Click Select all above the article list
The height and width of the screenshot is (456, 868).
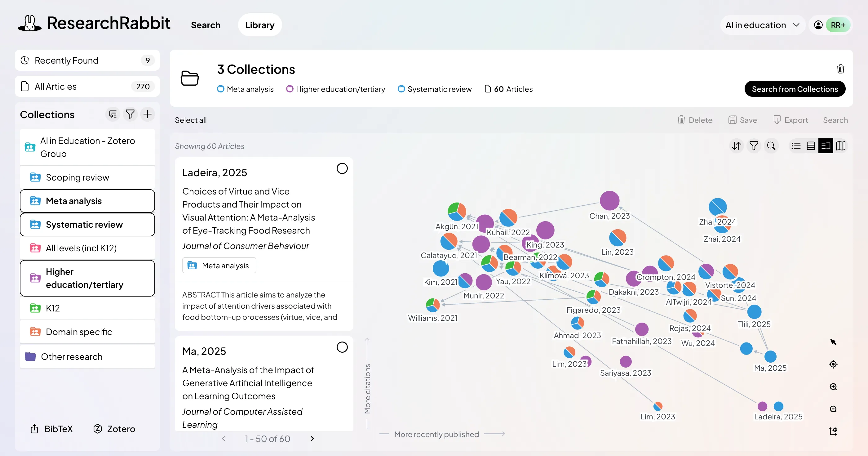tap(190, 120)
